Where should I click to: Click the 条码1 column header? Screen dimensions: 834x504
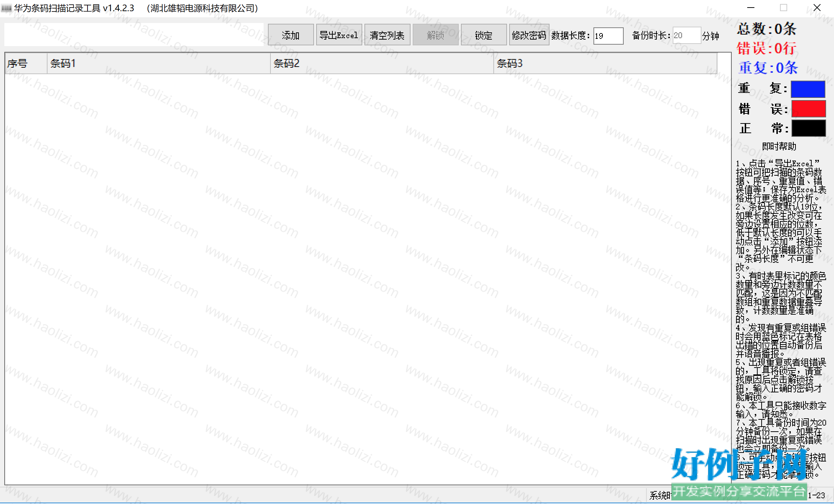(x=159, y=64)
